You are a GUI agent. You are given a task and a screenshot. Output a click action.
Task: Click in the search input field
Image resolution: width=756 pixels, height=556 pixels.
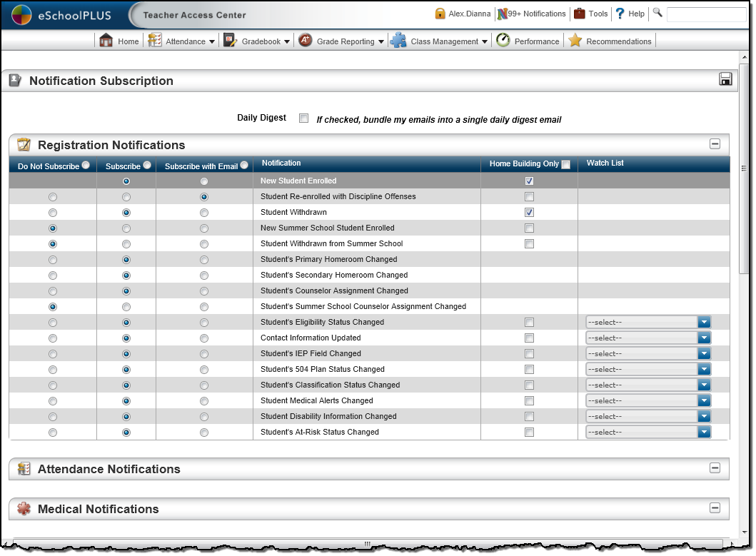tap(705, 14)
